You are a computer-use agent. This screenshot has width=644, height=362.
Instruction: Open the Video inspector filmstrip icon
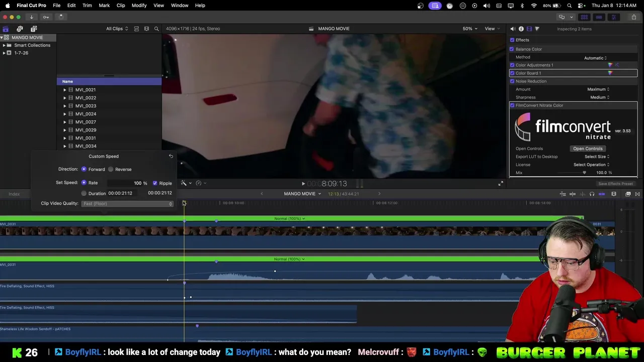click(529, 29)
